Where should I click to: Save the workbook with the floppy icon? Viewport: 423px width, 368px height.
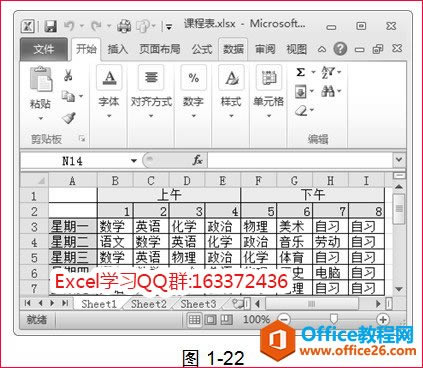tap(50, 26)
